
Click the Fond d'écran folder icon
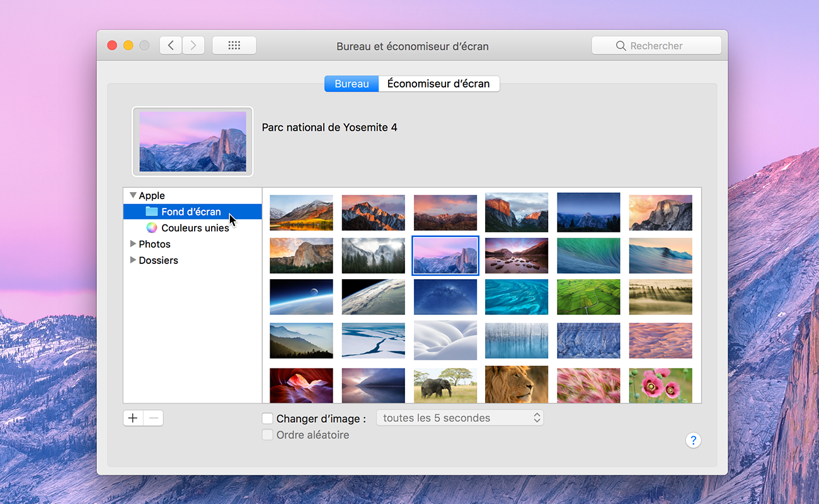coord(152,212)
